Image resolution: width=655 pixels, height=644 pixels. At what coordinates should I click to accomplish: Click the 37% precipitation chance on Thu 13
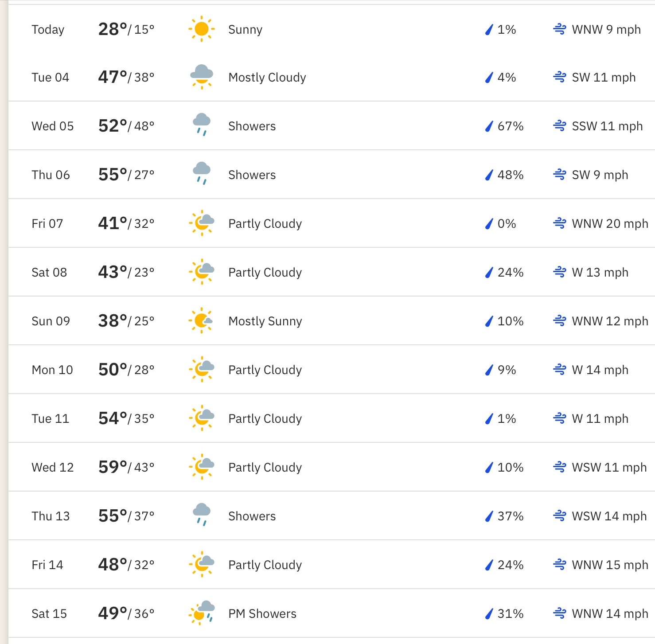tap(510, 516)
